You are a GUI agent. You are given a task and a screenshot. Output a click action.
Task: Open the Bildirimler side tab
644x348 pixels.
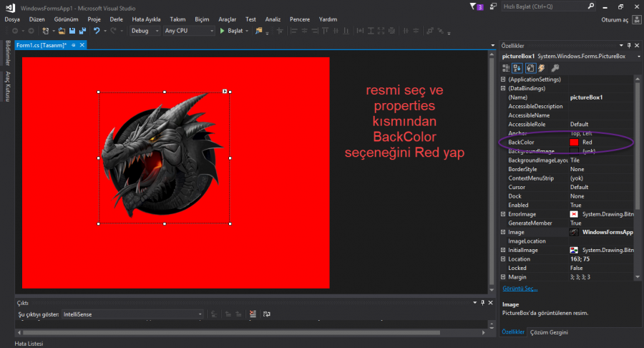click(8, 53)
